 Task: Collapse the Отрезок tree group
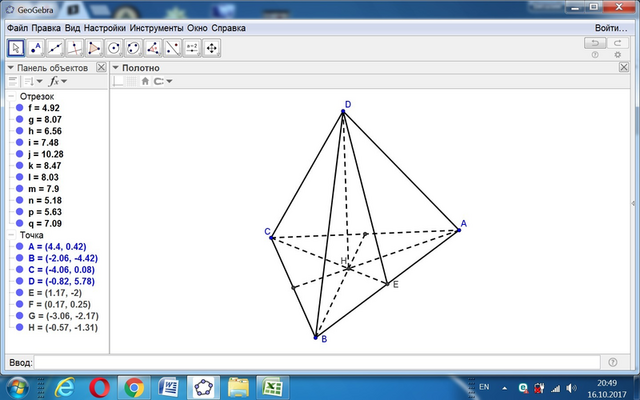(x=11, y=97)
